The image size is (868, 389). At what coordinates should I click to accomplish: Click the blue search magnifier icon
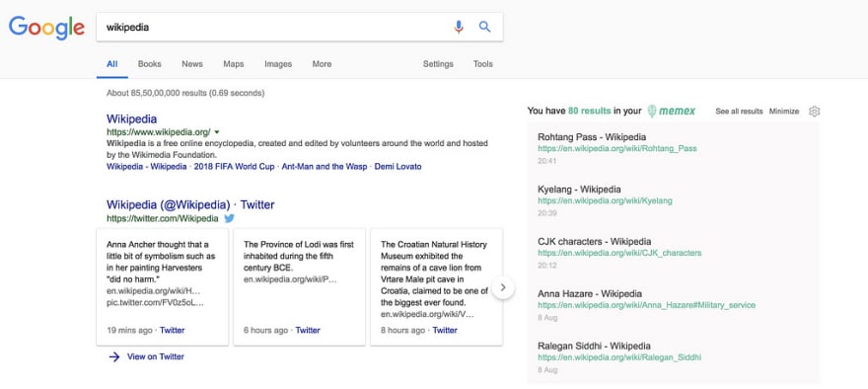tap(485, 27)
